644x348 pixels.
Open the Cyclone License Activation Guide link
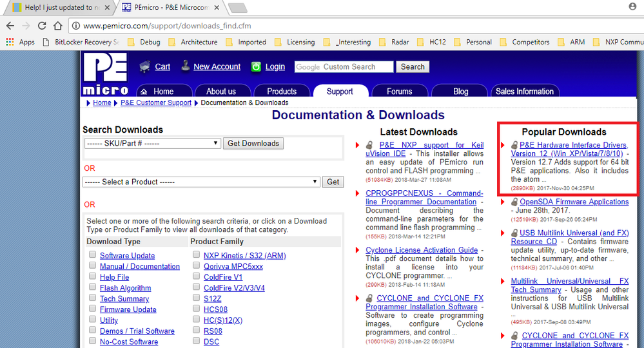422,250
